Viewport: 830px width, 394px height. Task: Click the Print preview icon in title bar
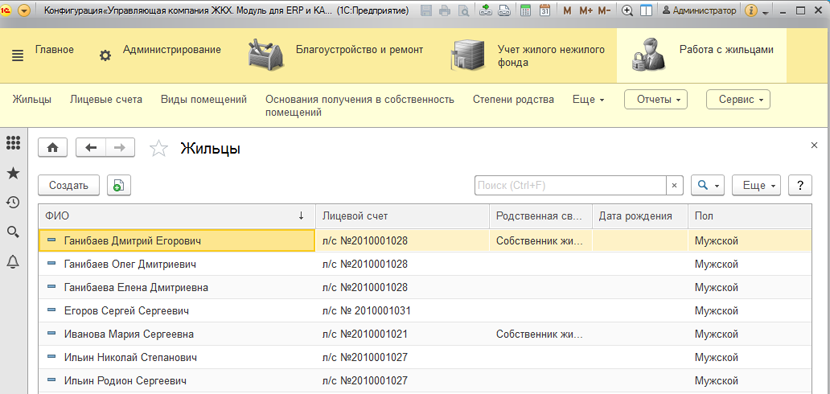tap(463, 11)
